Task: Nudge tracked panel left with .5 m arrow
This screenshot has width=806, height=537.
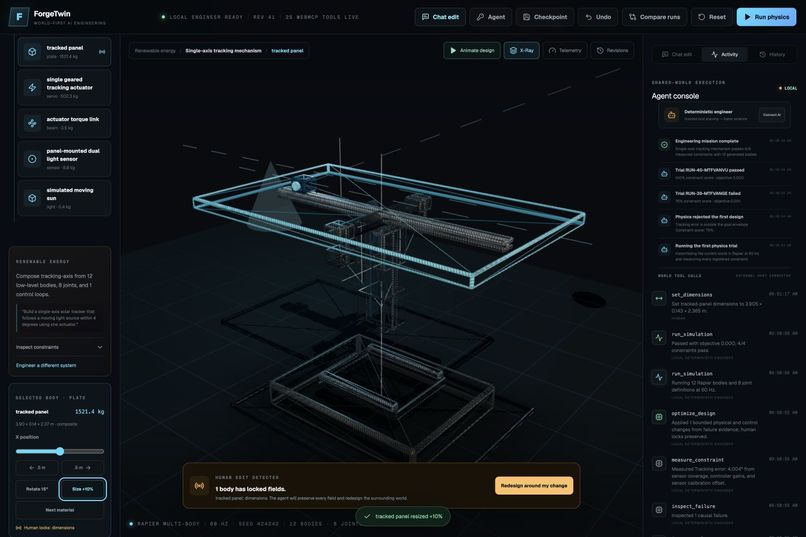Action: point(38,468)
